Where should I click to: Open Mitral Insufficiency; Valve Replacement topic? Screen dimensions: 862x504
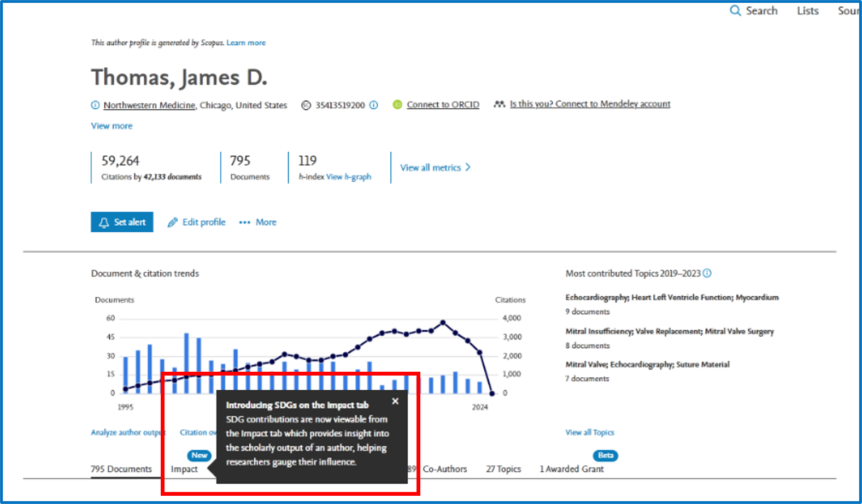coord(670,331)
